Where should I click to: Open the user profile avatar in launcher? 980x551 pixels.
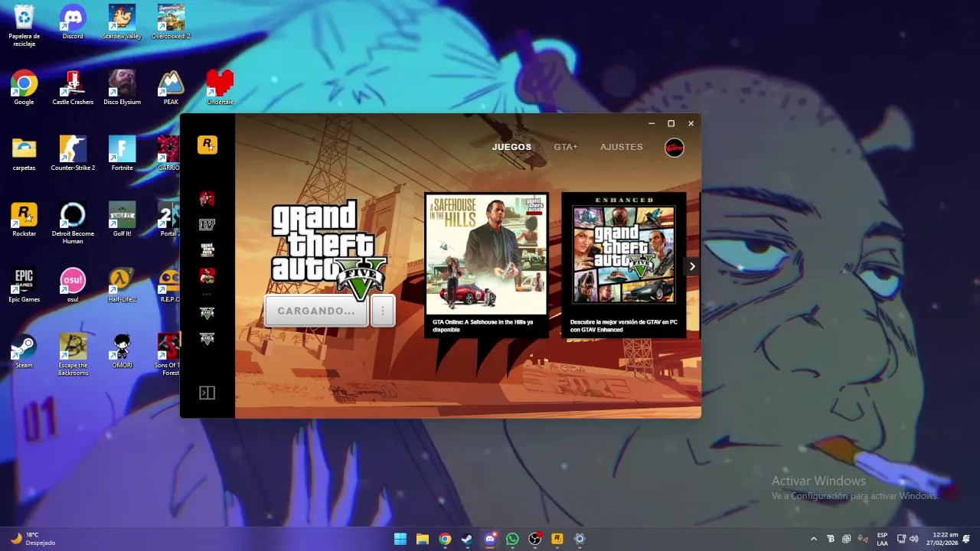coord(675,148)
